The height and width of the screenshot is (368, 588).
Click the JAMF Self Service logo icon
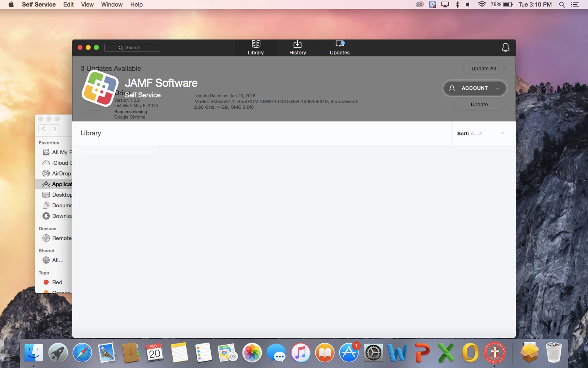tap(100, 88)
